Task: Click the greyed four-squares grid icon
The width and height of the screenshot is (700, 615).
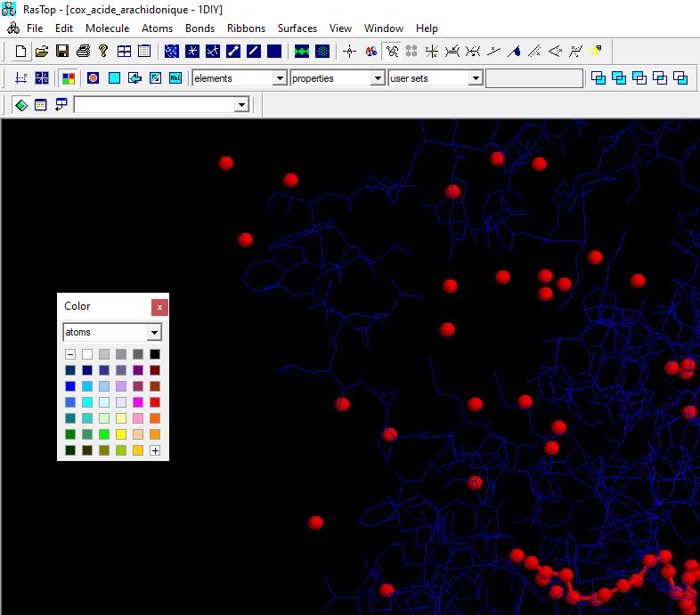Action: click(x=411, y=52)
